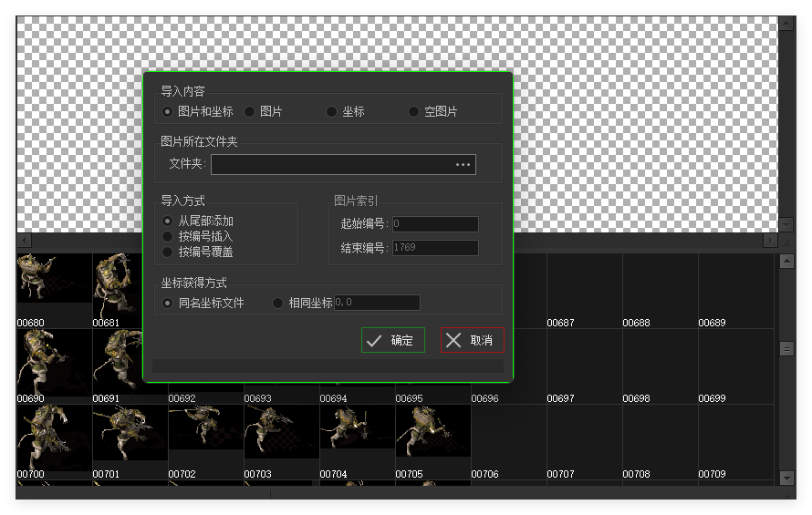
Task: Click the 文件夹 path input field
Action: 343,165
